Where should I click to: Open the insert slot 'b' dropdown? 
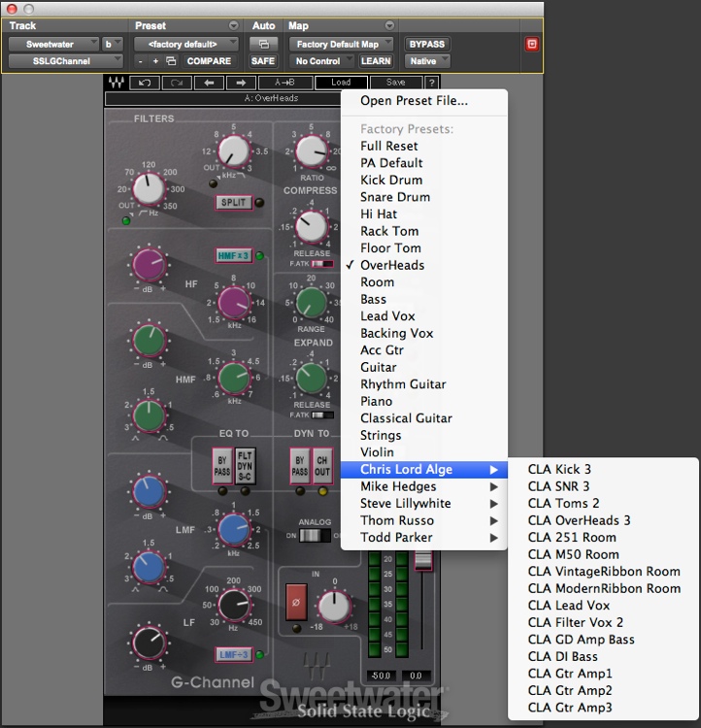pyautogui.click(x=113, y=44)
